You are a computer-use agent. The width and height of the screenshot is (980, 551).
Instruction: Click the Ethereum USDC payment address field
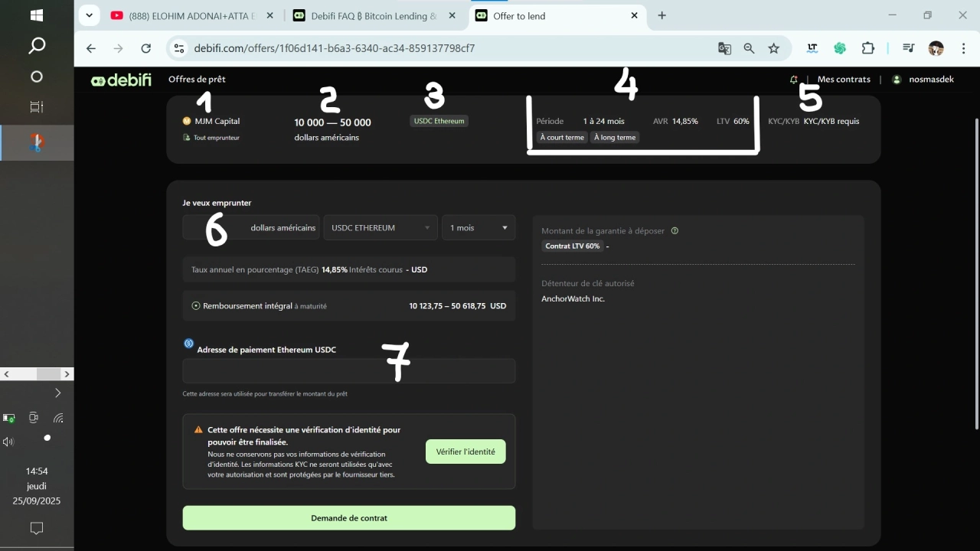(x=348, y=371)
